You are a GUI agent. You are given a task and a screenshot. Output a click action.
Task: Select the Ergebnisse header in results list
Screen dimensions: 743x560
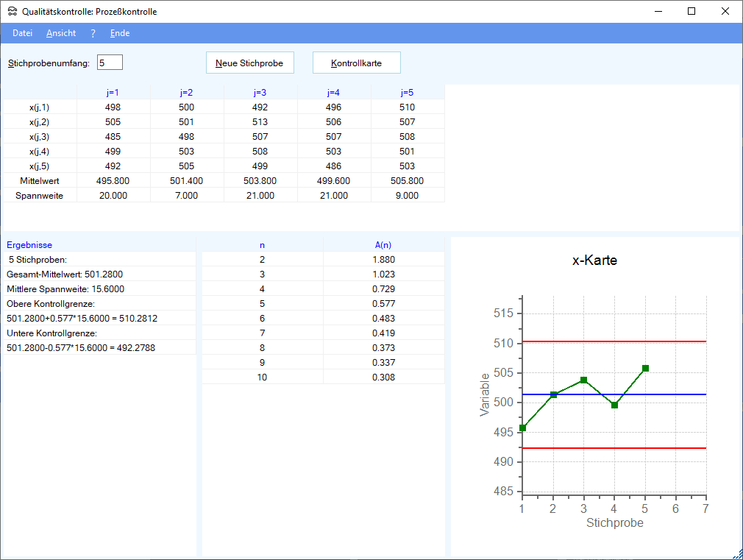(x=29, y=244)
